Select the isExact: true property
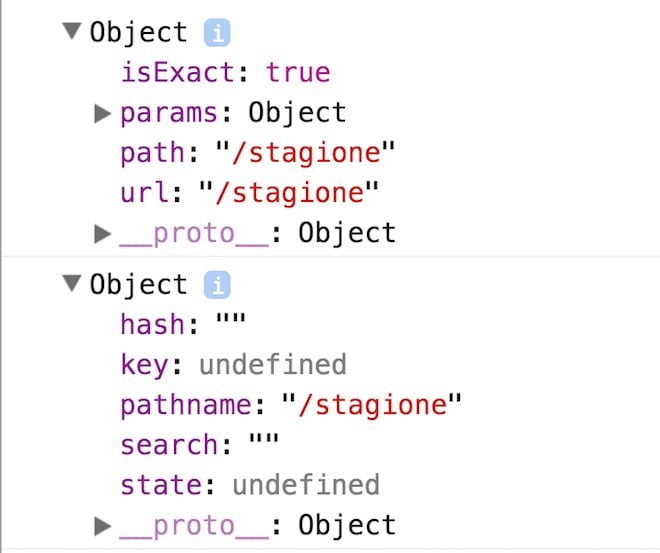The image size is (660, 553). (224, 73)
